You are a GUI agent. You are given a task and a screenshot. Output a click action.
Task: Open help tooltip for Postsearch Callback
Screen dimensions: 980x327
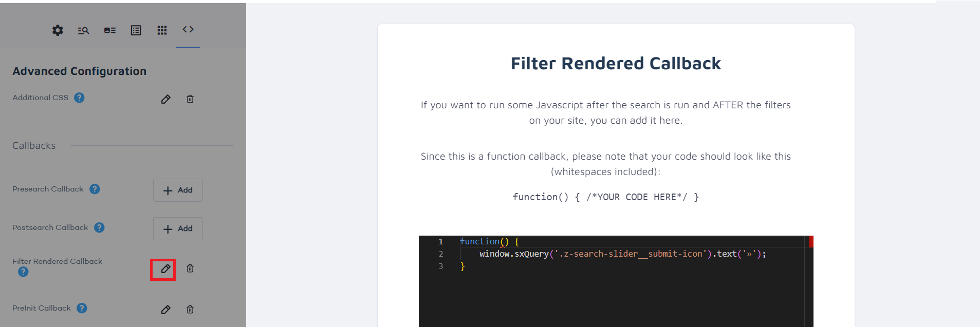tap(99, 227)
